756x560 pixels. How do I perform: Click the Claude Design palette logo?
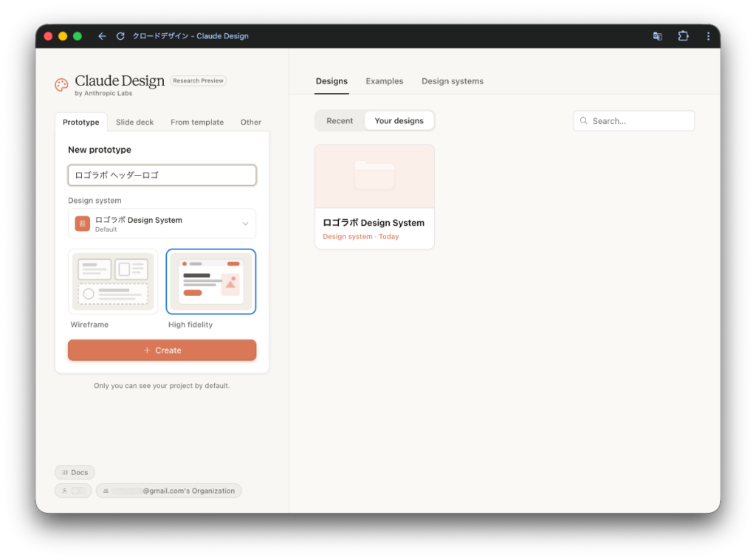(61, 86)
